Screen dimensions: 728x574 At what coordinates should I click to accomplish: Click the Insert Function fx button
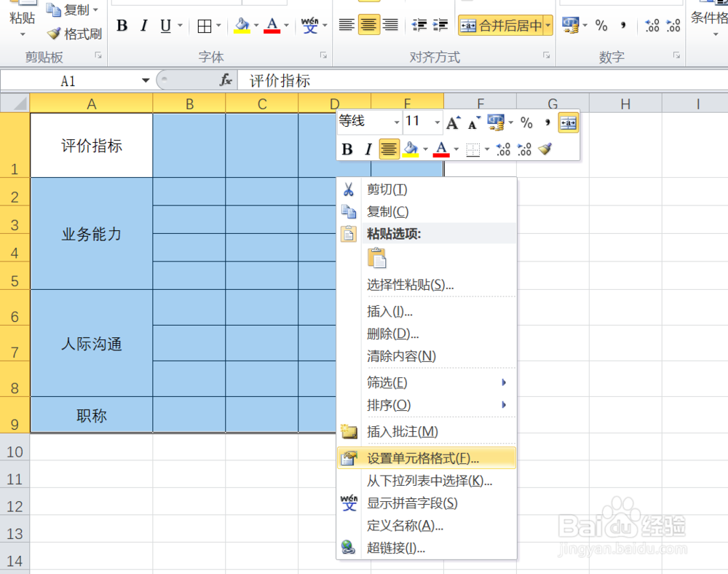pyautogui.click(x=226, y=80)
